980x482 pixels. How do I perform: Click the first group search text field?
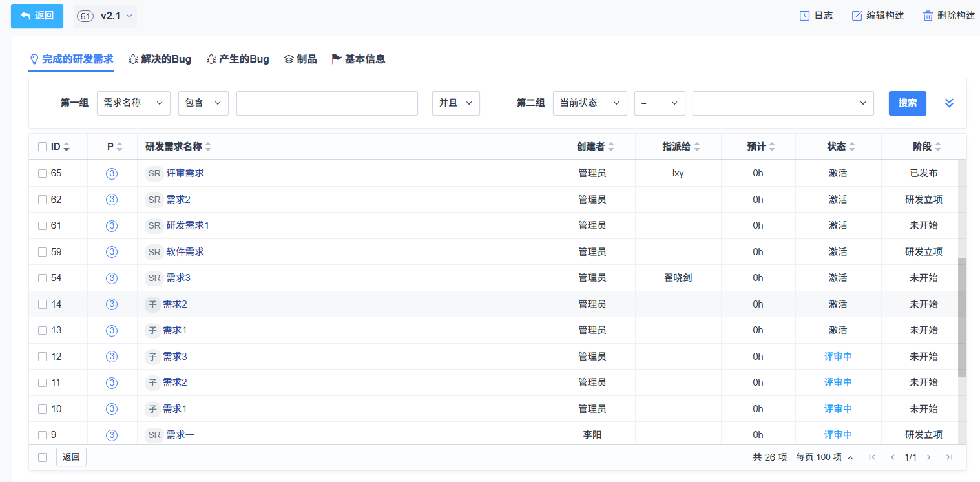[327, 103]
